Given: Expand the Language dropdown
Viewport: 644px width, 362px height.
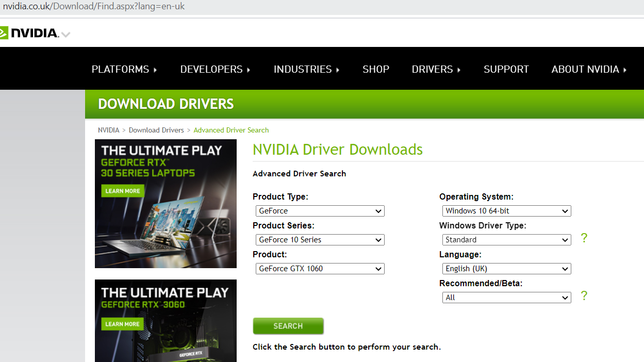Looking at the screenshot, I should tap(507, 269).
